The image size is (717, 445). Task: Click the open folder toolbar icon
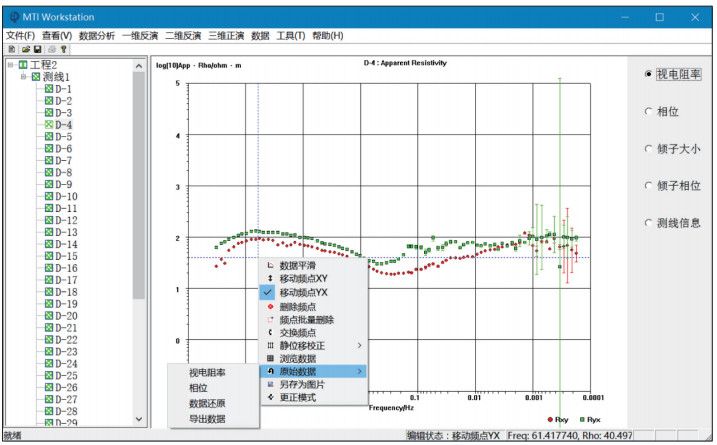(x=24, y=48)
